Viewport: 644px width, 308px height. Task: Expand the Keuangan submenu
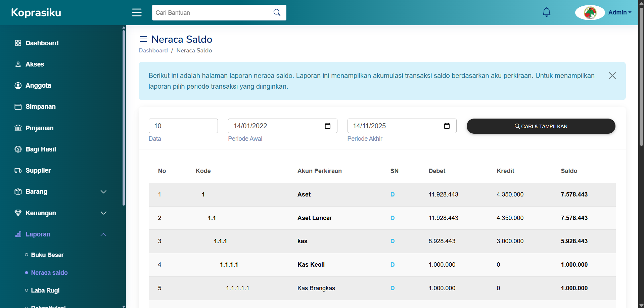(103, 213)
